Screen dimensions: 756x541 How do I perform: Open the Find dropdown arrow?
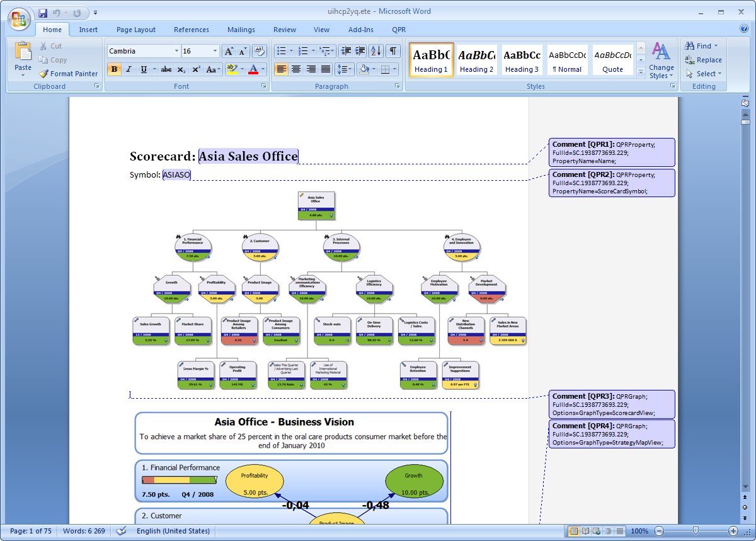coord(716,46)
